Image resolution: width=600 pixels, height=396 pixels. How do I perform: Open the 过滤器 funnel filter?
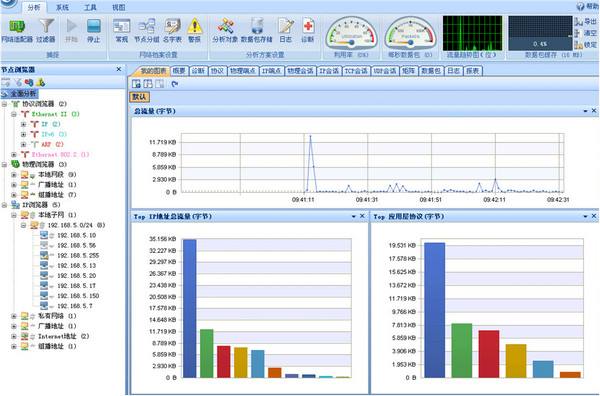[x=46, y=31]
